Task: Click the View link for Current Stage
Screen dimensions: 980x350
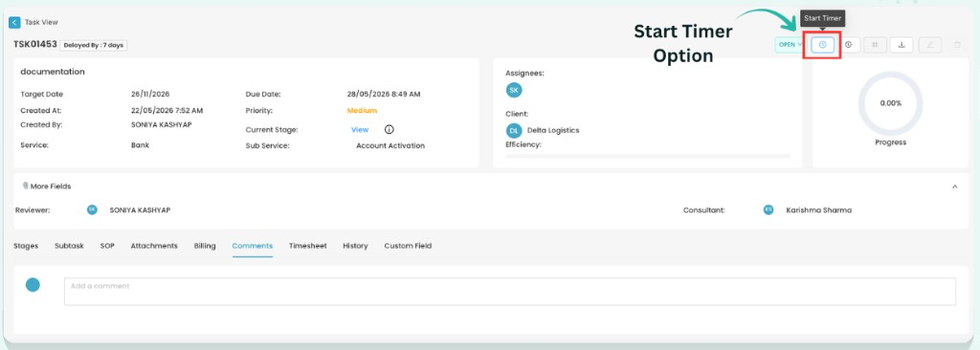Action: click(x=360, y=130)
